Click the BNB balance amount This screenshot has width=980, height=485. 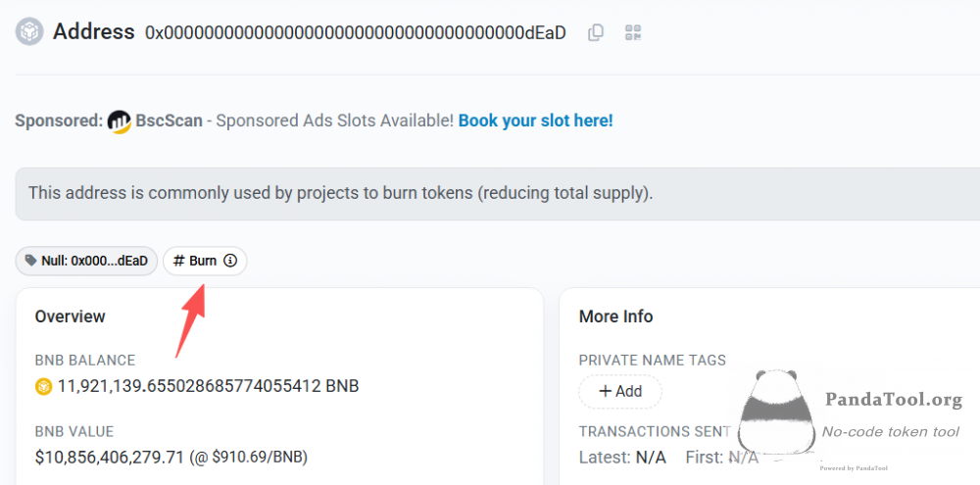208,386
